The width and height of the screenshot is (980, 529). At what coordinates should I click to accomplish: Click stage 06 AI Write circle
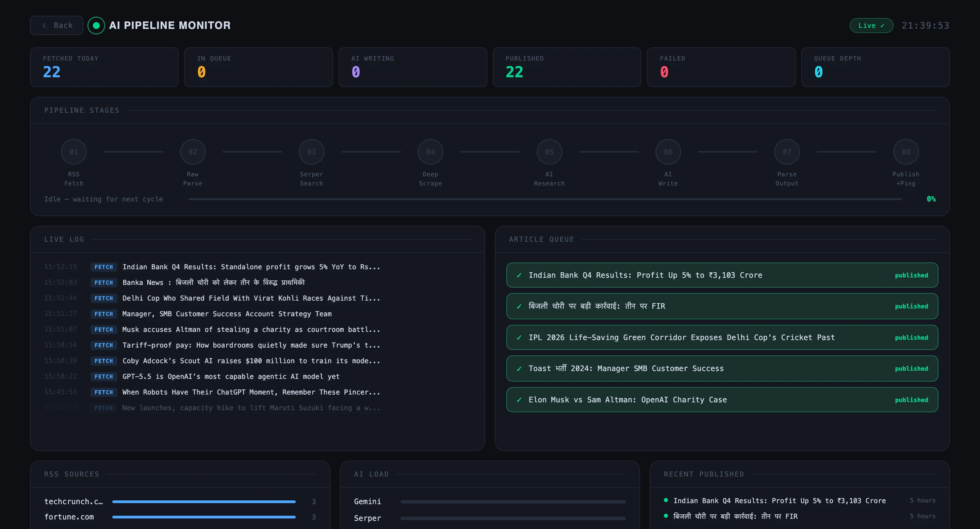(x=668, y=152)
